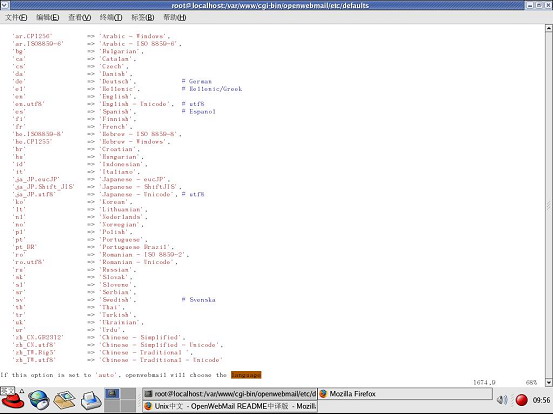Select the second workspace in pager
Image resolution: width=553 pixels, height=414 pixels.
(x=128, y=393)
